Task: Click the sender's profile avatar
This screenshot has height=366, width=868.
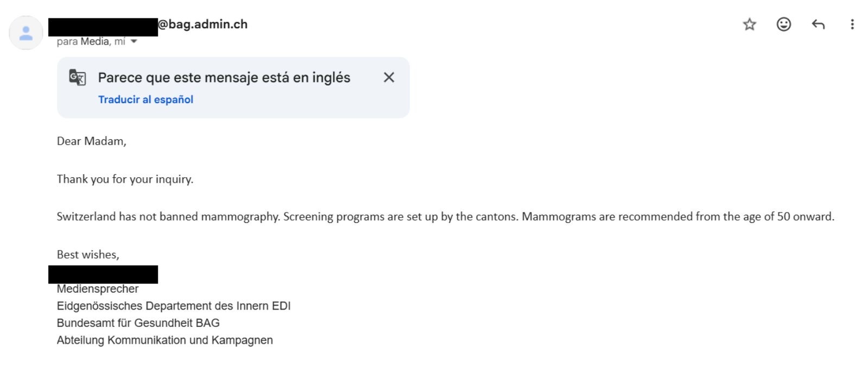Action: [26, 33]
